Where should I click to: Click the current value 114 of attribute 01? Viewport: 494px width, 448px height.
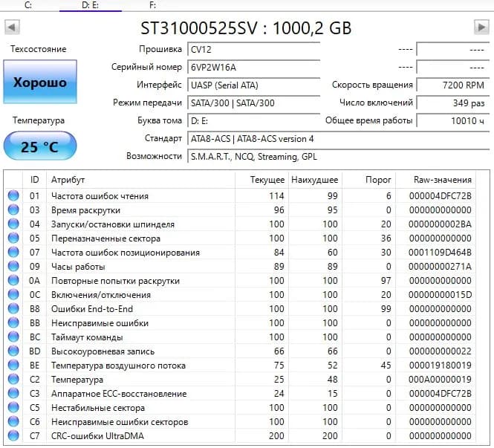276,196
